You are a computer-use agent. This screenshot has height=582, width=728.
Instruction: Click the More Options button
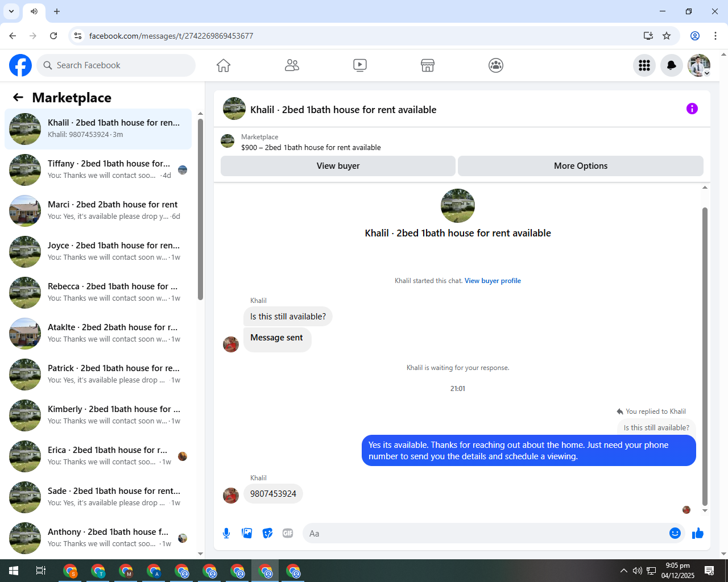click(581, 166)
